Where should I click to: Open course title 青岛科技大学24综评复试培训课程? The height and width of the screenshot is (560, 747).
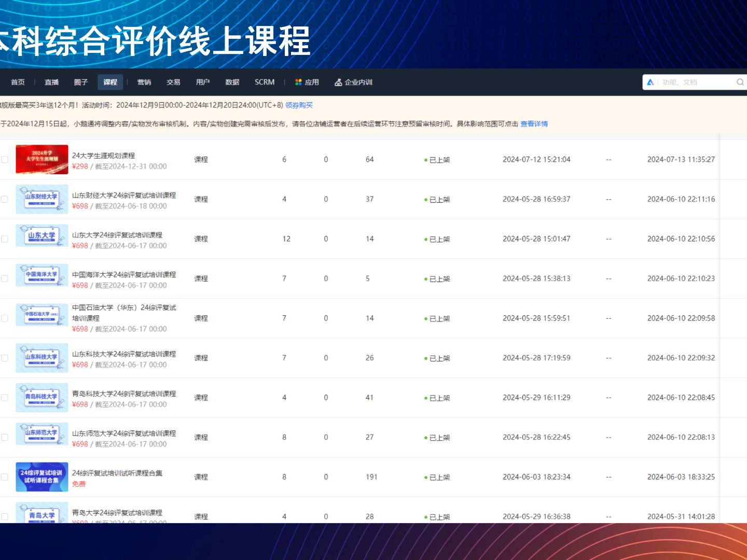coord(124,394)
